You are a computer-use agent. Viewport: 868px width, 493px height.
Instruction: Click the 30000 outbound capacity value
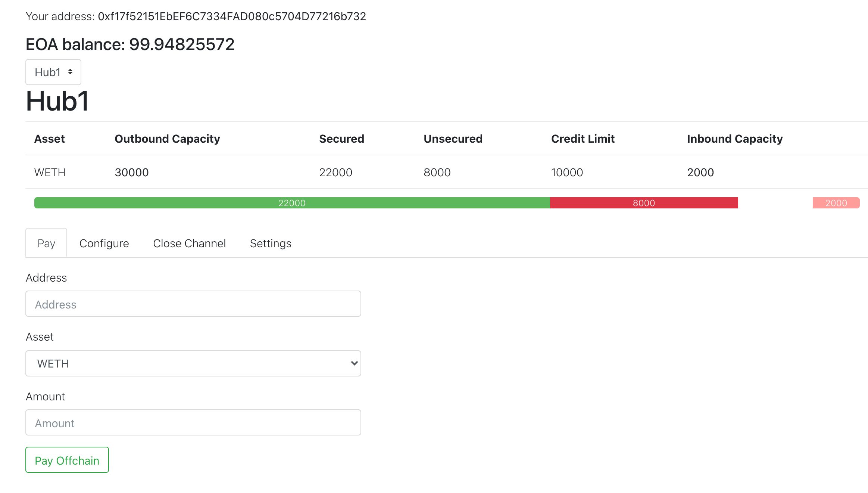coord(132,172)
